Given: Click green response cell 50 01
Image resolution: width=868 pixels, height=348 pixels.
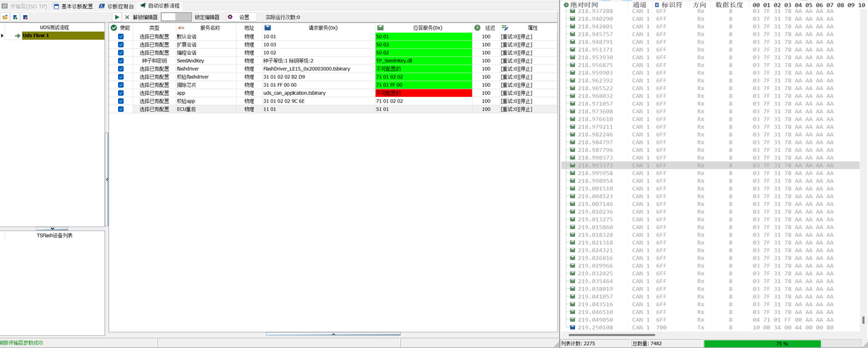Looking at the screenshot, I should point(423,36).
